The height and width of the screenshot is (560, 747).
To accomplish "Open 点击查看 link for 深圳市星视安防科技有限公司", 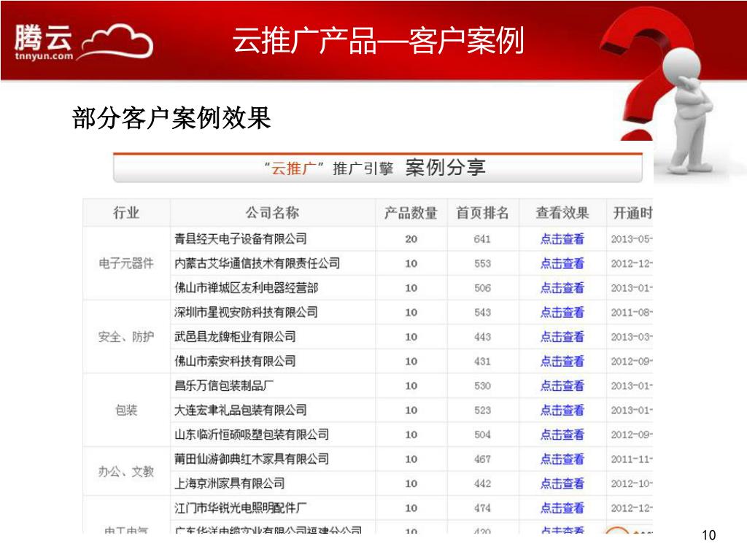I will (x=562, y=312).
